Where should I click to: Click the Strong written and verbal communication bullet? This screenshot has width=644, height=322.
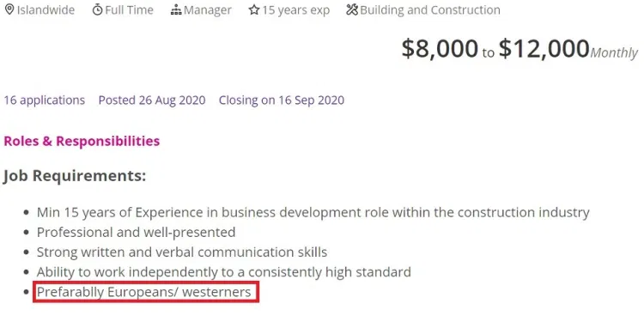point(182,252)
